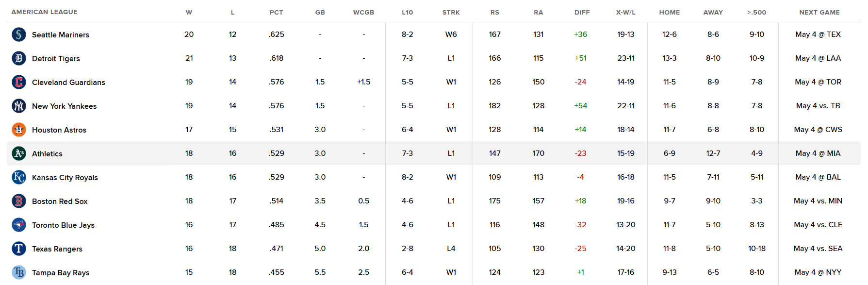Click the Athletics team logo
Screen dimensions: 868x285
[19, 153]
